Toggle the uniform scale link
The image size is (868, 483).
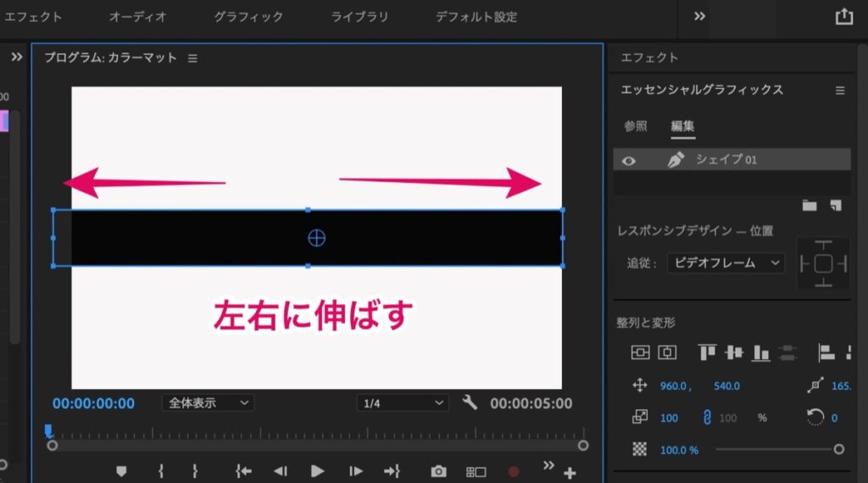click(707, 417)
